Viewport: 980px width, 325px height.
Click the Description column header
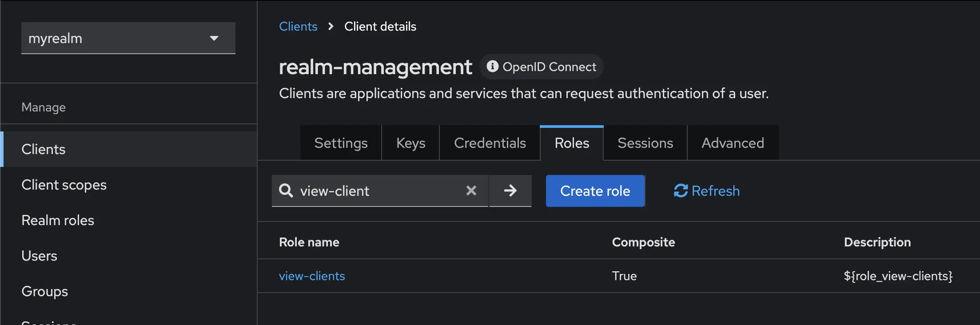877,242
